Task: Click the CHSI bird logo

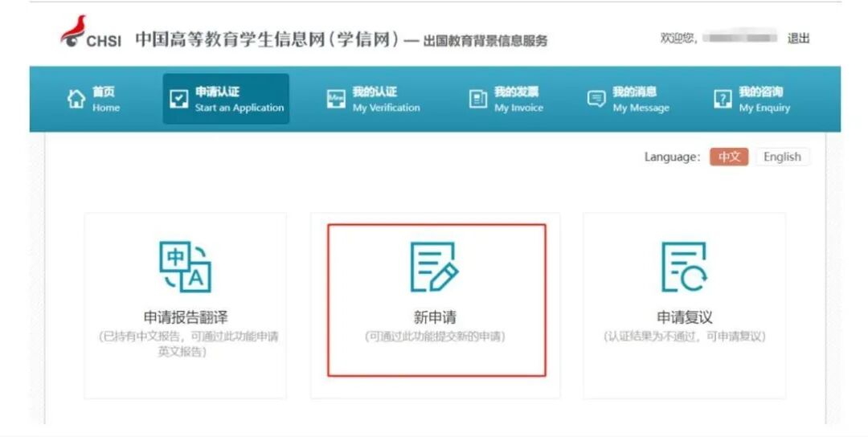Action: (x=74, y=31)
